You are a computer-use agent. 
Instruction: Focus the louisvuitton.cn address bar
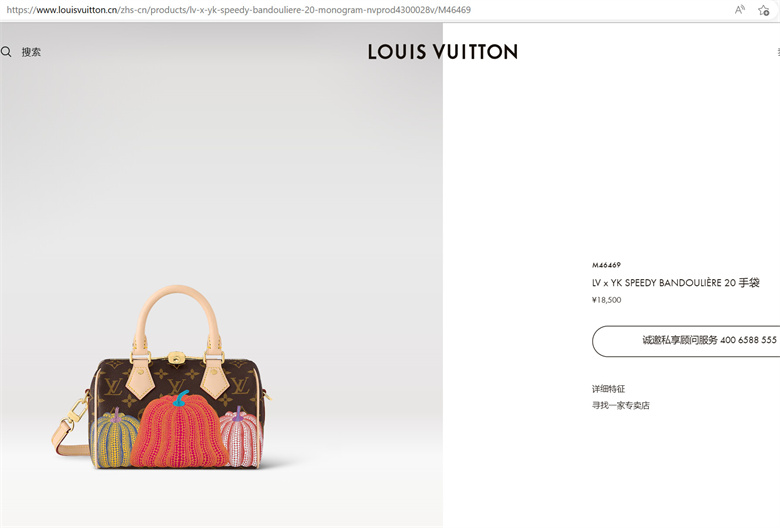click(239, 9)
